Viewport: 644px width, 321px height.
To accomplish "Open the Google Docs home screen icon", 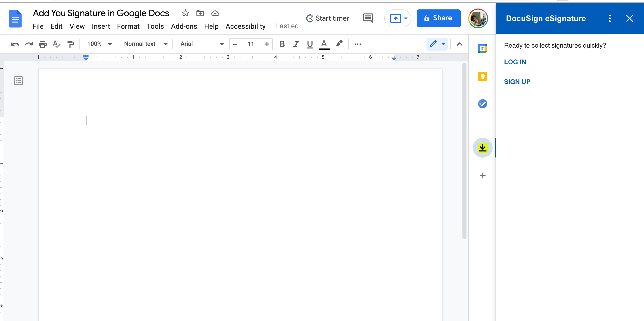I will 15,18.
